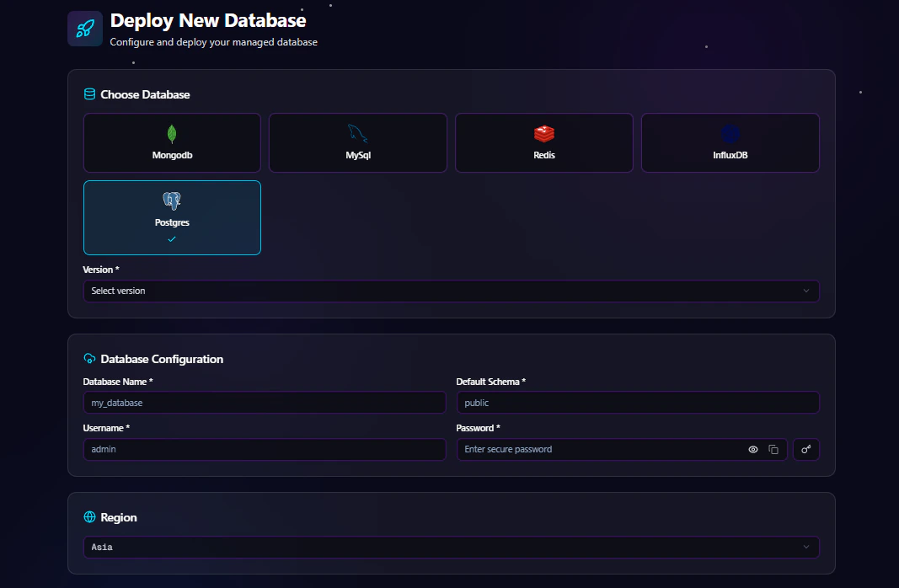Show the password using the eye icon
Screen dimensions: 899x588
(753, 449)
